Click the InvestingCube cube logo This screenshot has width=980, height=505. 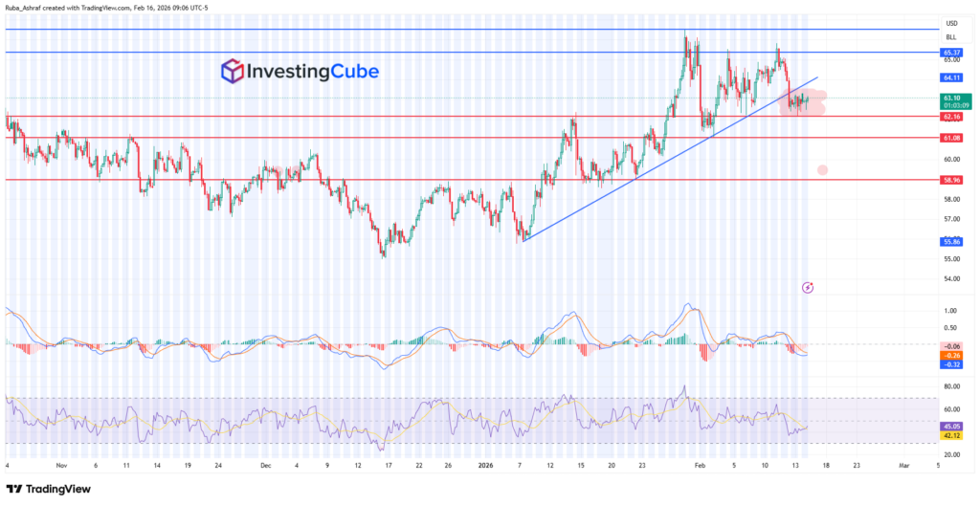click(233, 72)
